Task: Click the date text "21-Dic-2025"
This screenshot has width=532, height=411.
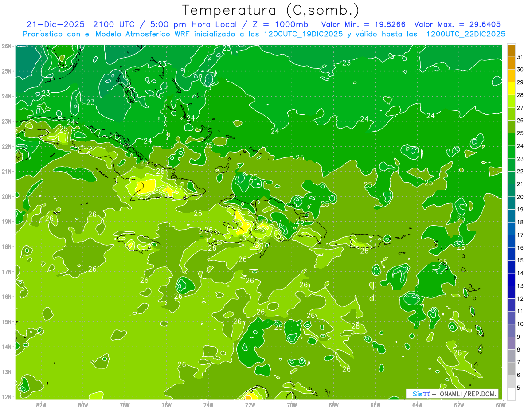Action: [x=56, y=24]
